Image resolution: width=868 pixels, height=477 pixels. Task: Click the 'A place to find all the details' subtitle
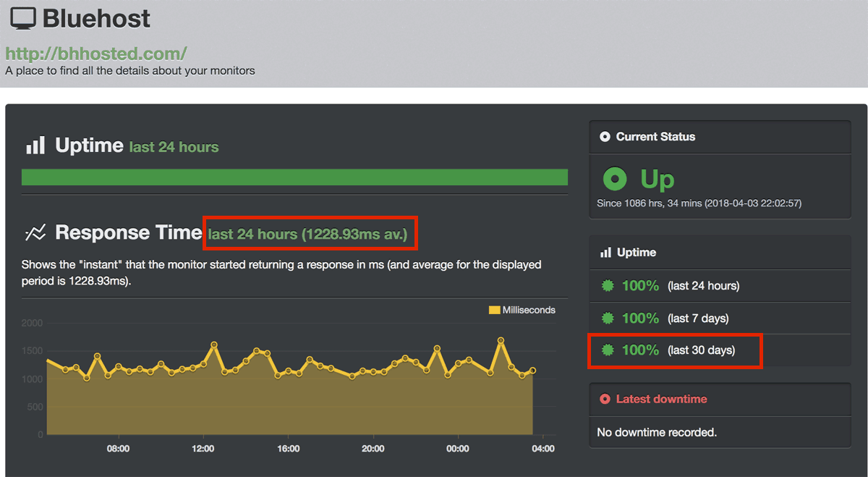coord(130,71)
